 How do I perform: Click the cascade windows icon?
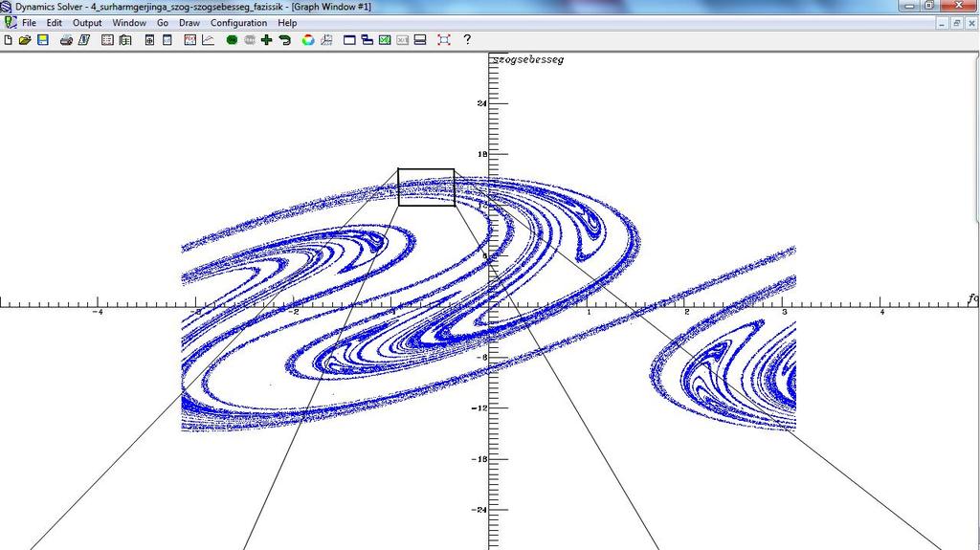coord(367,40)
